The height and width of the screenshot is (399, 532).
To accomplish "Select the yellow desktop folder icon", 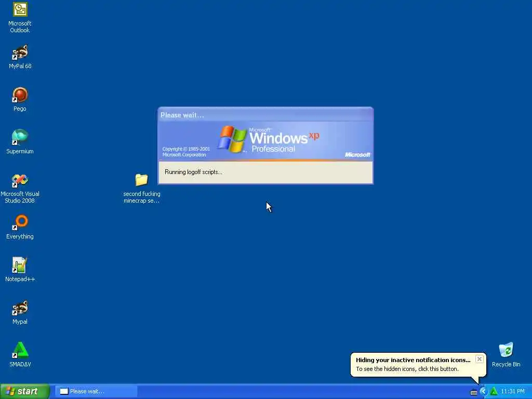I will (141, 189).
